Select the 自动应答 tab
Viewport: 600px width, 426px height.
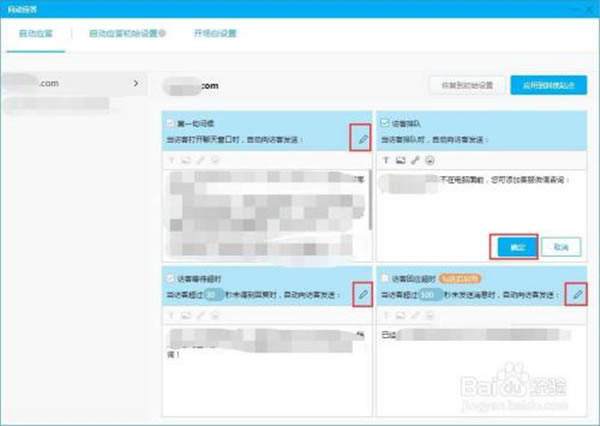pyautogui.click(x=36, y=33)
